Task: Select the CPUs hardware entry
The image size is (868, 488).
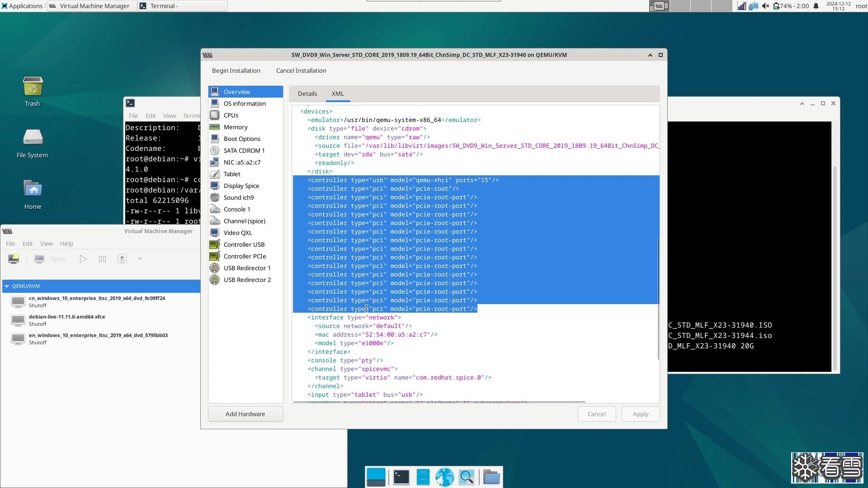Action: click(x=231, y=115)
